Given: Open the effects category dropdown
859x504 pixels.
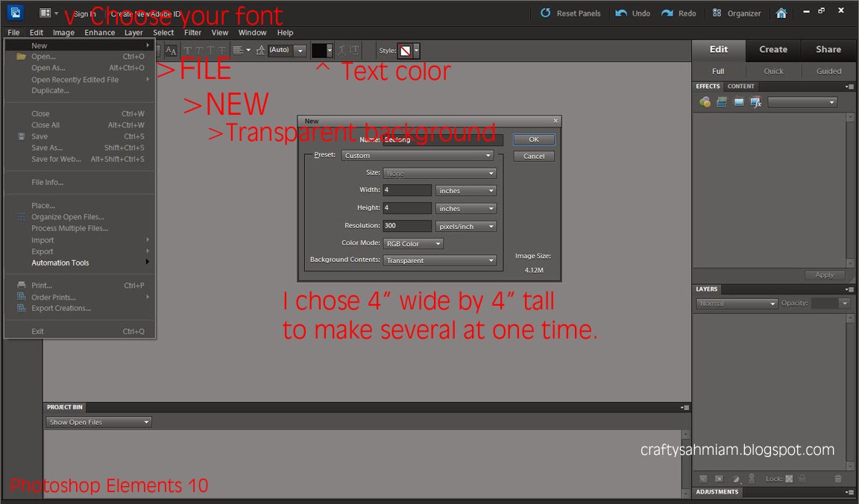Looking at the screenshot, I should [x=802, y=102].
